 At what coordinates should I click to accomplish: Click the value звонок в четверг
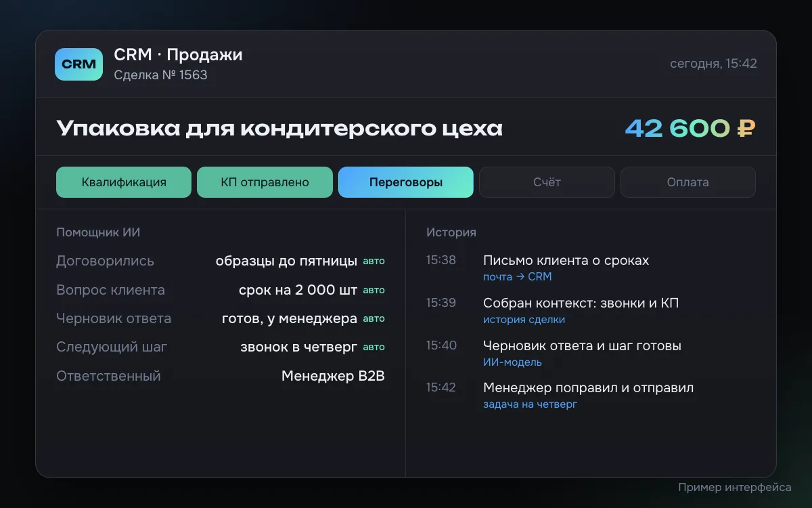(298, 347)
